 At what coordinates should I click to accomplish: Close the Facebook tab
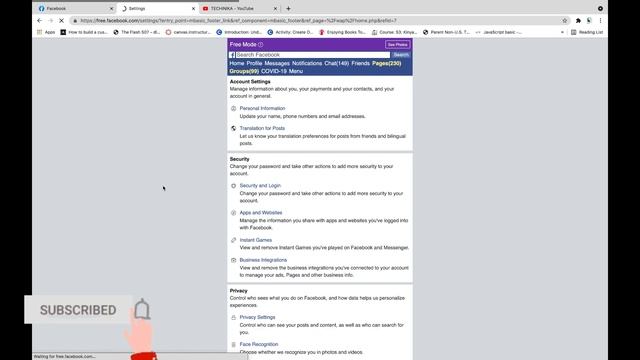click(111, 9)
